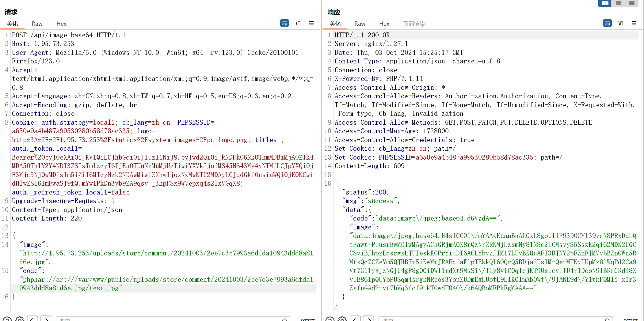This screenshot has height=321, width=644.
Task: Toggle non-printable \n display in request panel
Action: click(x=298, y=23)
